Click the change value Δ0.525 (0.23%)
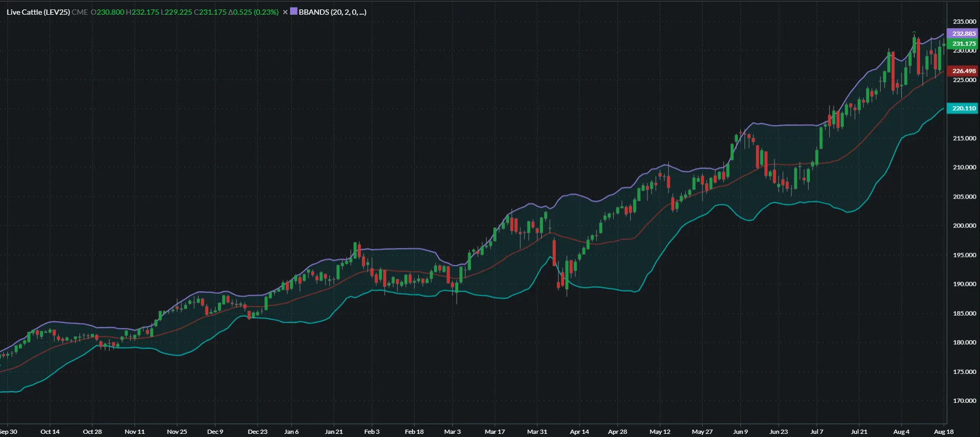This screenshot has width=980, height=437. click(253, 12)
